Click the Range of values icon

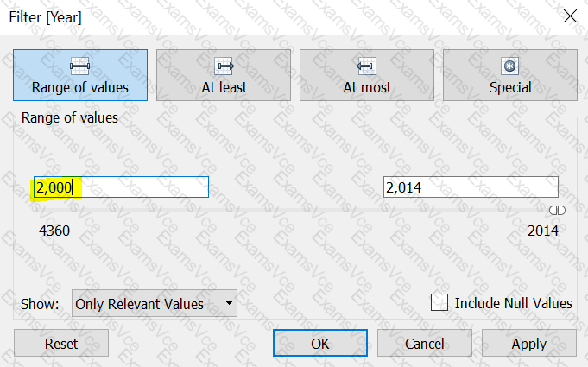79,66
